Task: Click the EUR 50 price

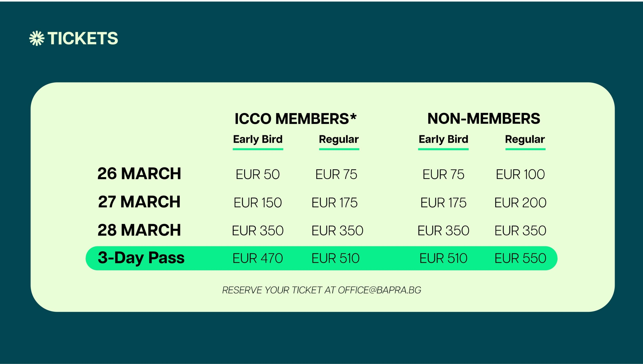Action: pyautogui.click(x=258, y=174)
